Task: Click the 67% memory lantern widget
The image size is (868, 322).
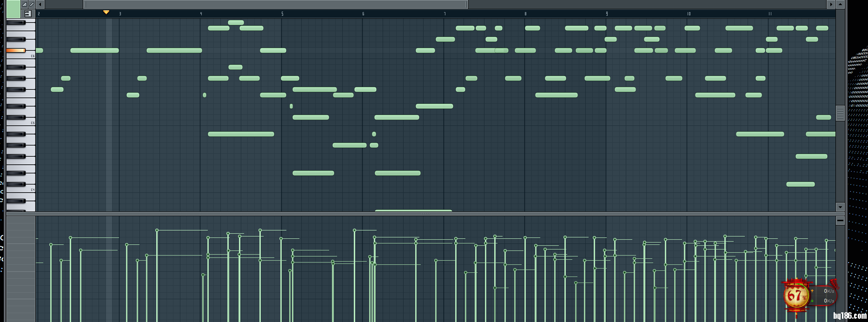Action: click(x=795, y=296)
